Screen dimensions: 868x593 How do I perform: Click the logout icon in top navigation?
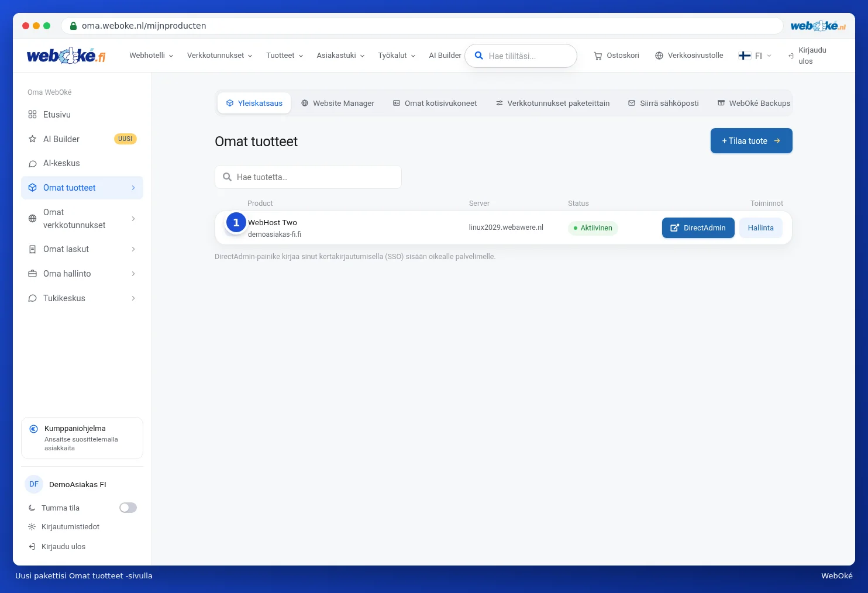point(791,56)
